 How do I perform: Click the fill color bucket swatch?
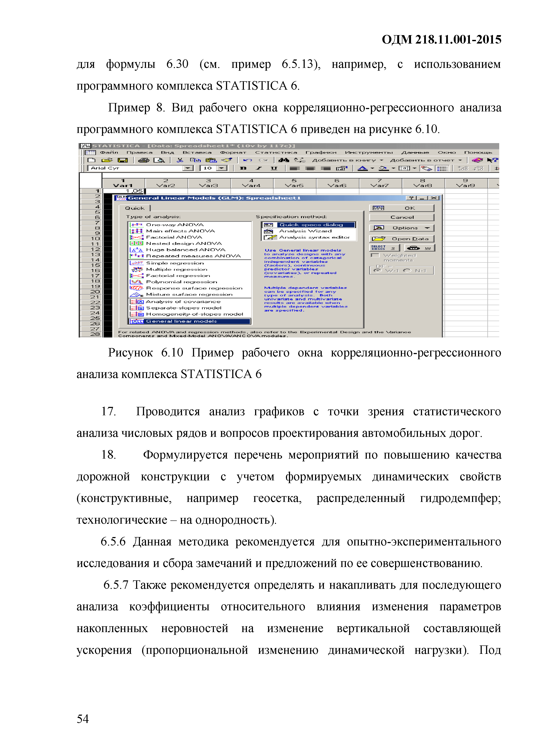383,168
